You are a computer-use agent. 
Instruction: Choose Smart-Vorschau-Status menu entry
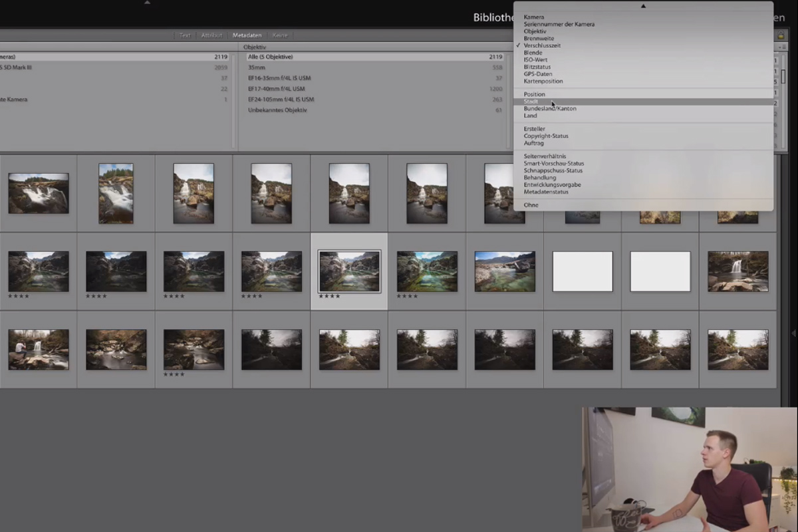pos(643,164)
